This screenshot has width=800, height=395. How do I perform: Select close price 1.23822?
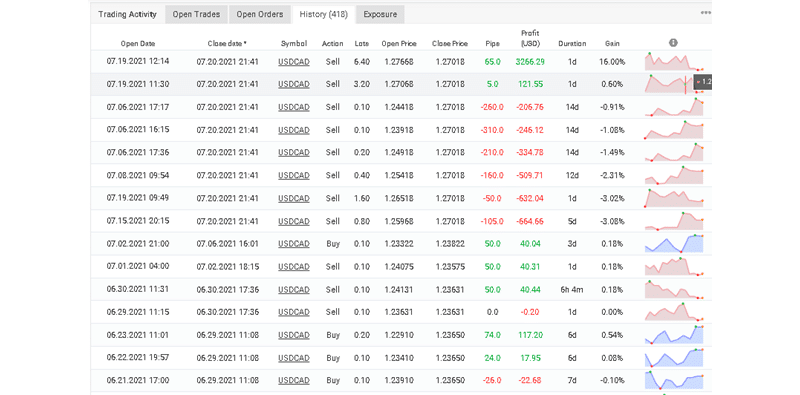pyautogui.click(x=449, y=244)
